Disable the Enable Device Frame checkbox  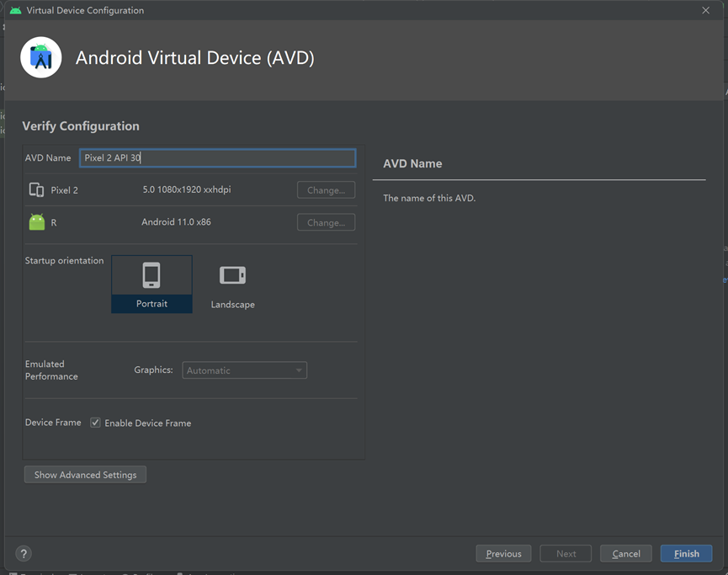(95, 423)
